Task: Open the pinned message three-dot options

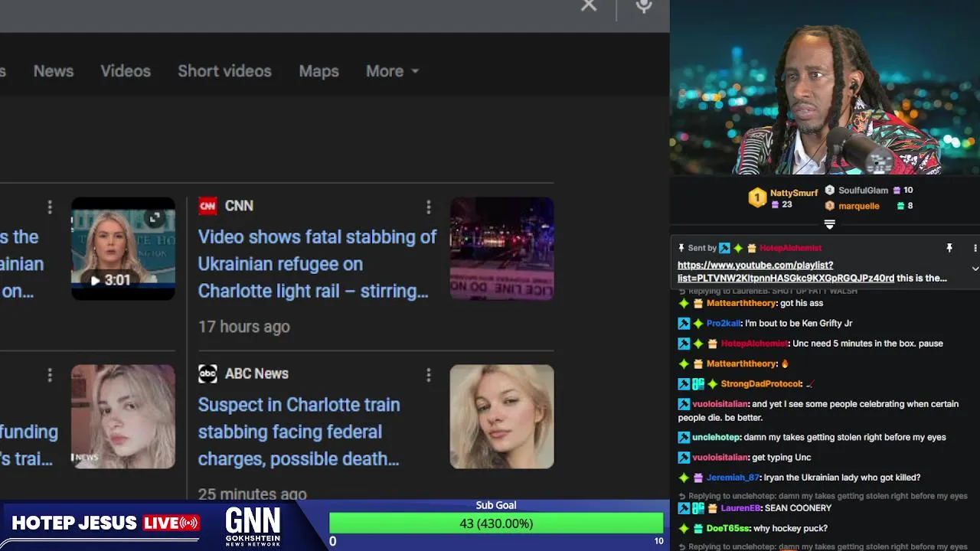Action: pyautogui.click(x=975, y=248)
